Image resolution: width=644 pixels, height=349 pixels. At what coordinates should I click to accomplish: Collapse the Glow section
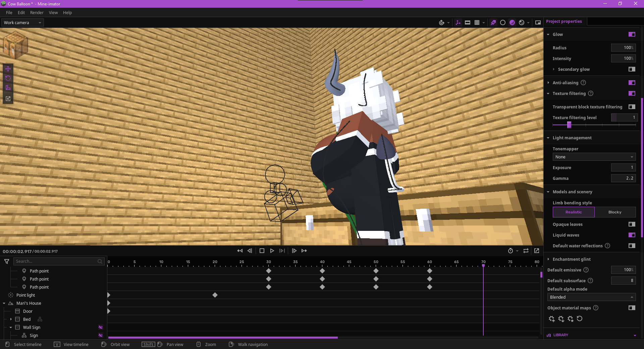click(x=548, y=34)
